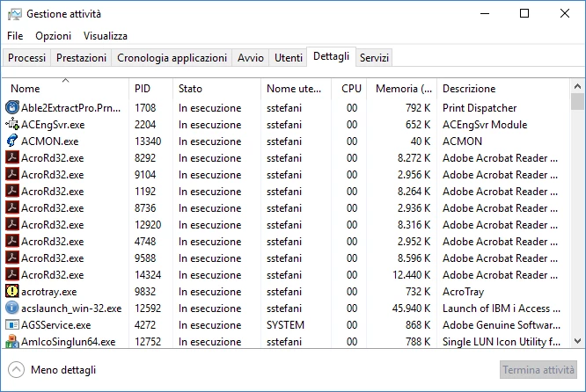Viewport: 586px width, 392px height.
Task: Click Acrobat icon for PID 12920 row
Action: tap(12, 224)
